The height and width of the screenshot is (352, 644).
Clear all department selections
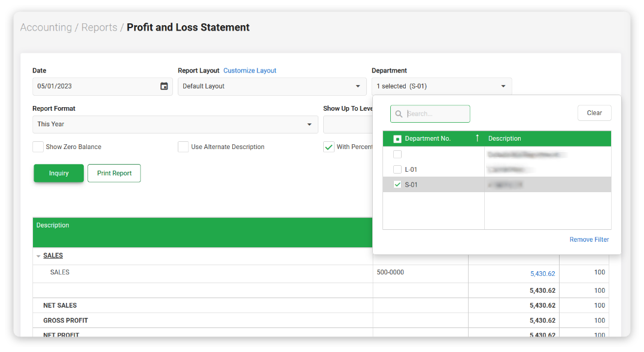594,113
